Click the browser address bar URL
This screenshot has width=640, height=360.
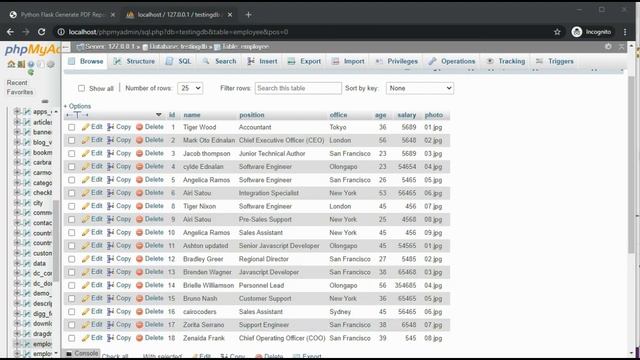click(x=178, y=32)
